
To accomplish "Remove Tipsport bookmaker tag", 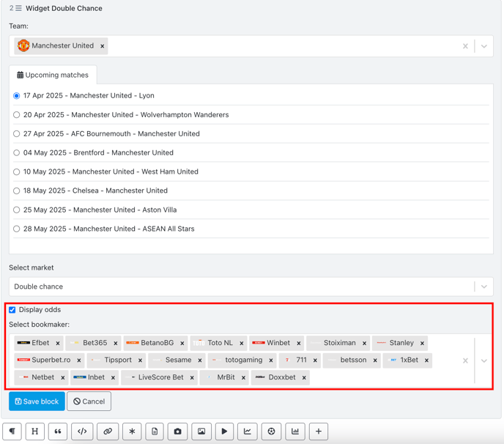I will coord(140,360).
